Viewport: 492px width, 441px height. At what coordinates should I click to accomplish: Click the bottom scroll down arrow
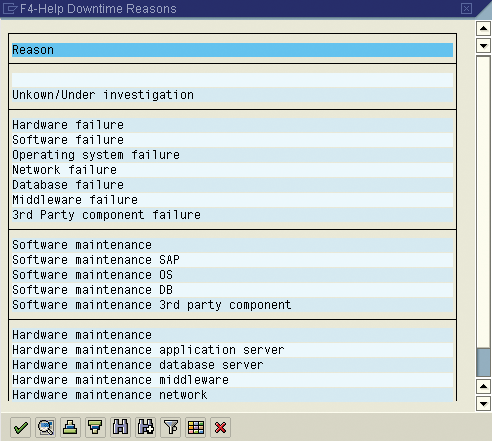[483, 404]
